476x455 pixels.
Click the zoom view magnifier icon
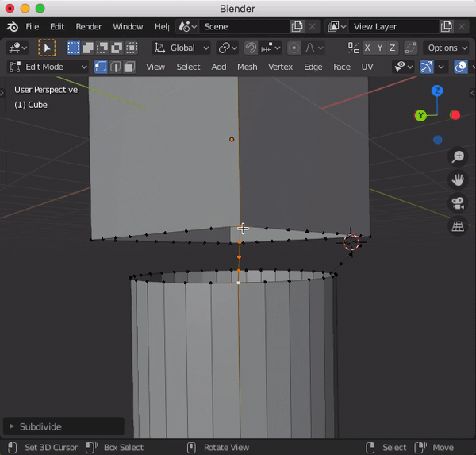(458, 157)
